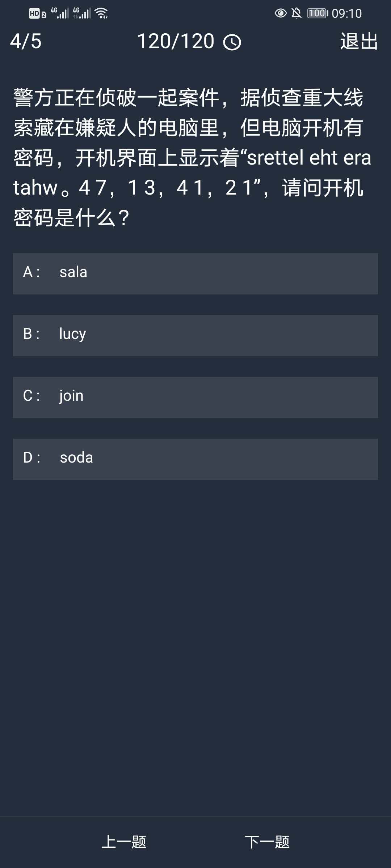Tap the muted notification bell icon

point(297,13)
